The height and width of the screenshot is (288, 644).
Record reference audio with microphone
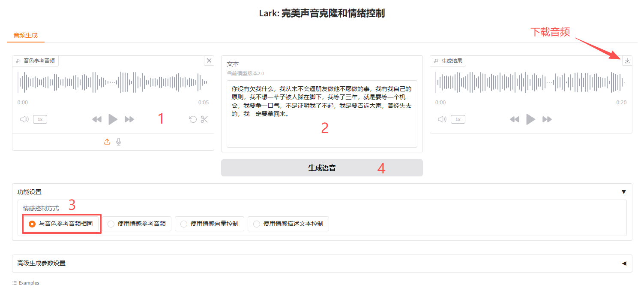[x=119, y=142]
